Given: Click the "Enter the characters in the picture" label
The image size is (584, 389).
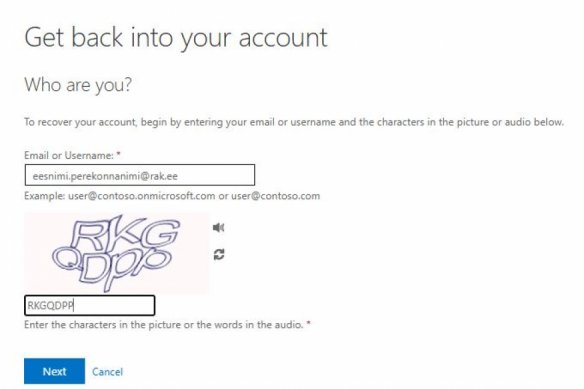Looking at the screenshot, I should pyautogui.click(x=164, y=325).
